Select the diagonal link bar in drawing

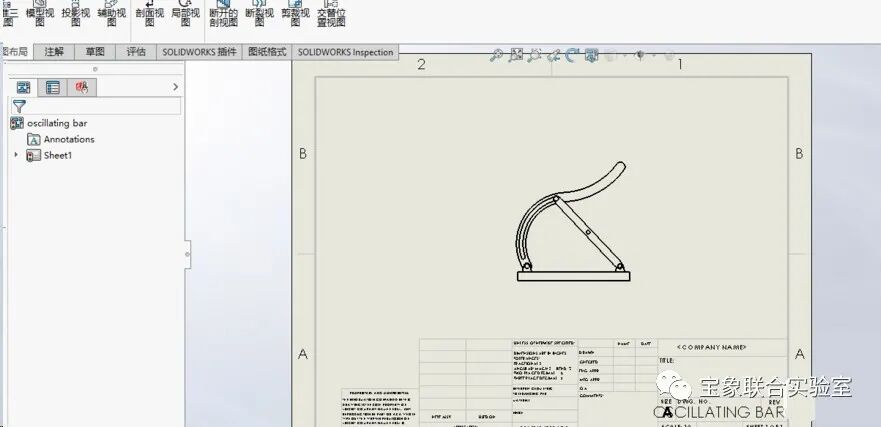(x=588, y=232)
